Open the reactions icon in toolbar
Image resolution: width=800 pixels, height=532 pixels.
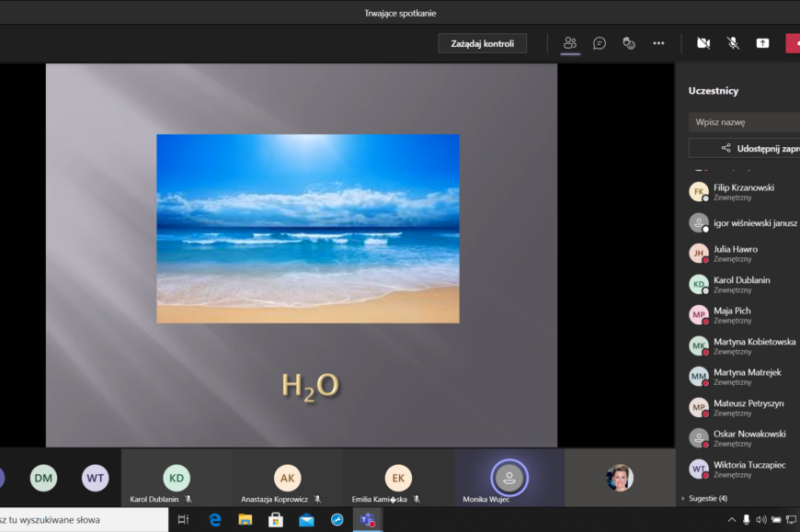click(629, 43)
